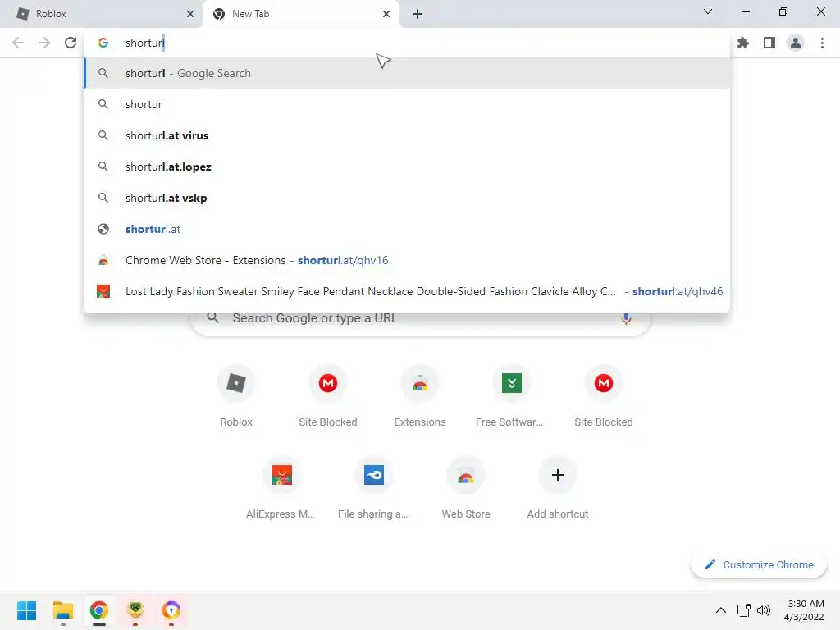This screenshot has width=840, height=630.
Task: Select 'shorturl - Google Search' suggestion
Action: click(407, 73)
